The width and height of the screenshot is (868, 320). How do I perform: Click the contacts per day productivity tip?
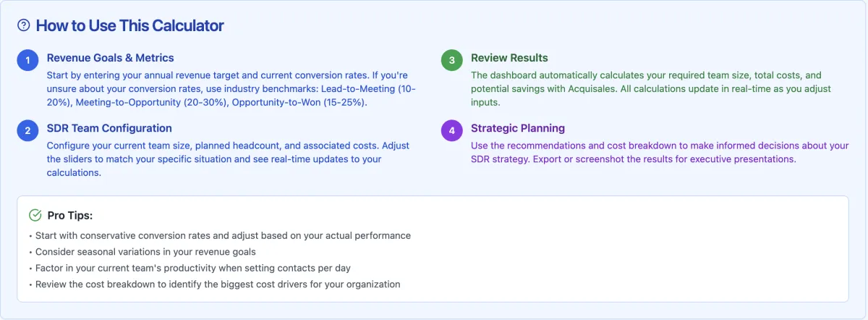pyautogui.click(x=190, y=268)
